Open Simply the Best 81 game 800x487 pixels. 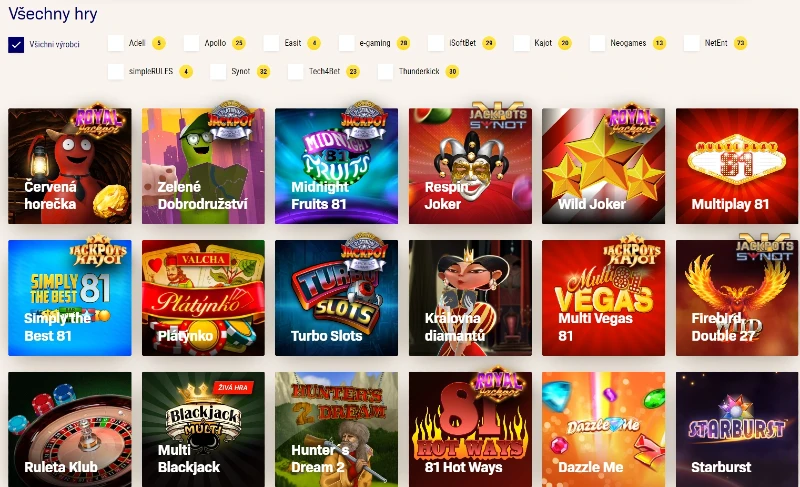click(70, 298)
